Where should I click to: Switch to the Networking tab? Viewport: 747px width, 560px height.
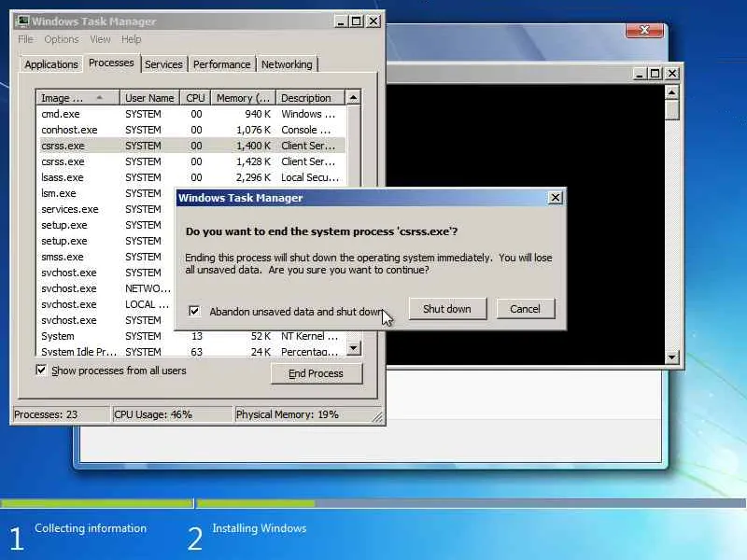tap(287, 64)
